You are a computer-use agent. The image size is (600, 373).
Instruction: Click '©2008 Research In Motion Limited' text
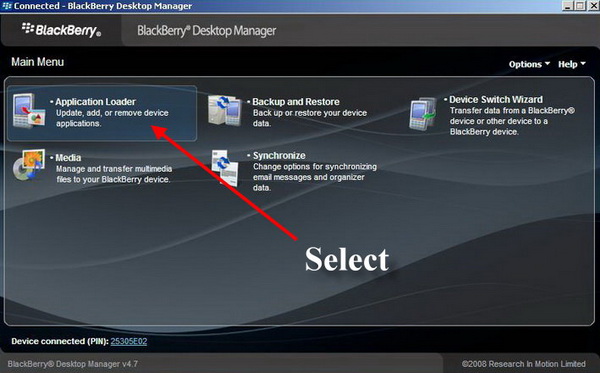click(523, 364)
